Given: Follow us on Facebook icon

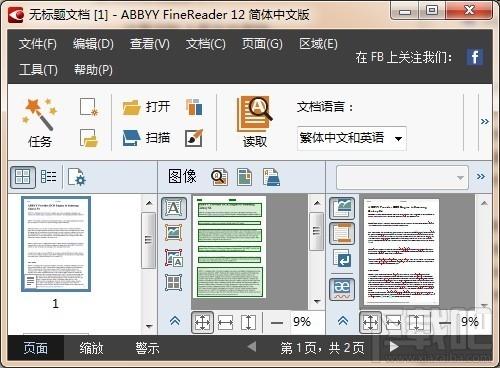Looking at the screenshot, I should (475, 57).
